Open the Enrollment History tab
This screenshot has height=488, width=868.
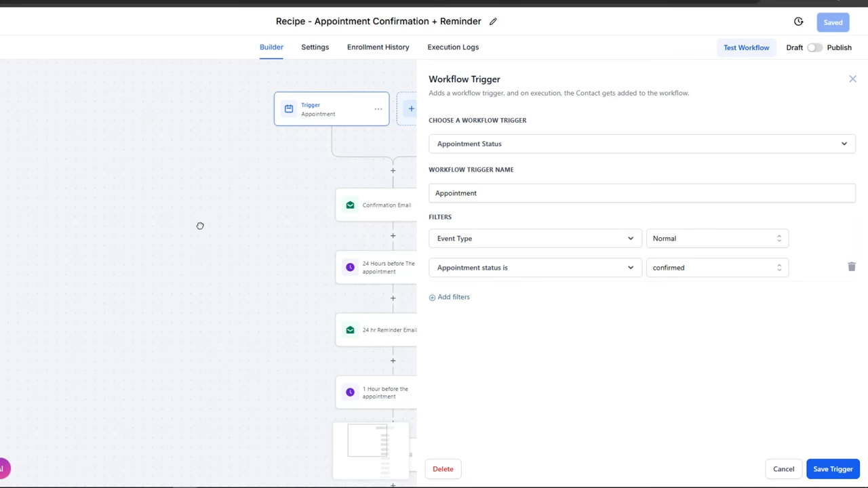pos(378,47)
